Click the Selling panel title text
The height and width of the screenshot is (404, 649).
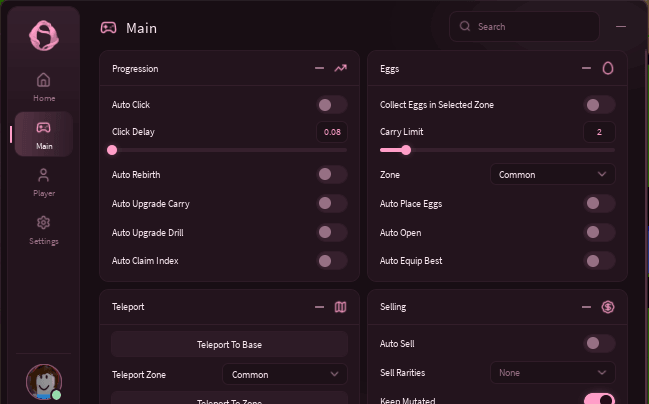(393, 307)
